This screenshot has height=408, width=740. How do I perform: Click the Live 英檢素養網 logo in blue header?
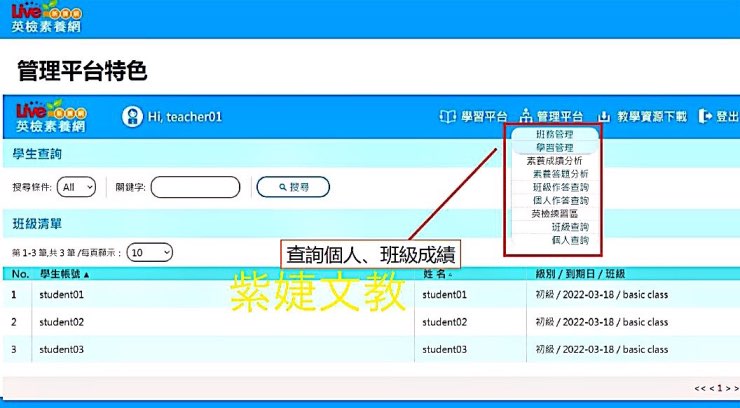coord(50,116)
